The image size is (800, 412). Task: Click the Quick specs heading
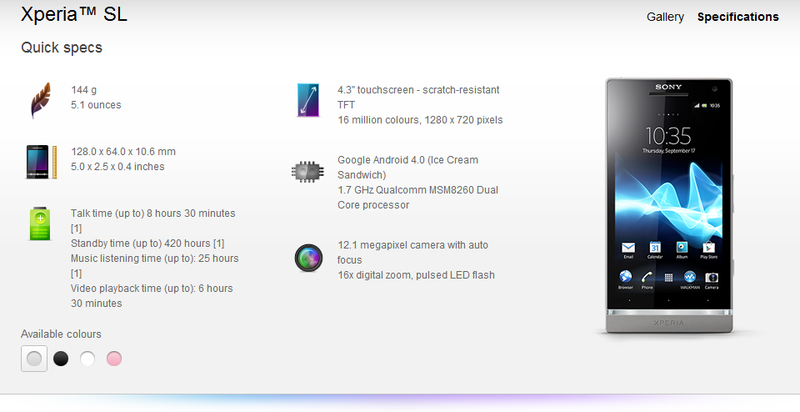[x=61, y=47]
